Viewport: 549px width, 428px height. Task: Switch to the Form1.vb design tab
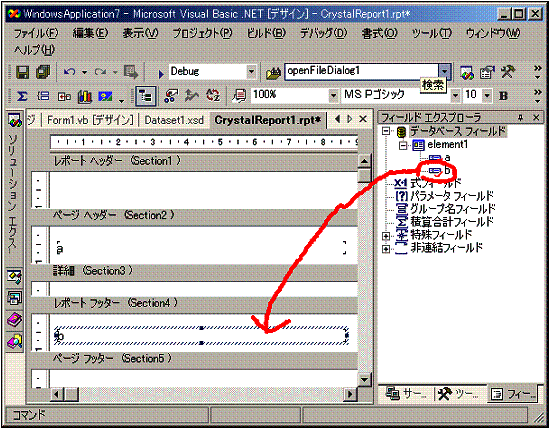coord(90,120)
